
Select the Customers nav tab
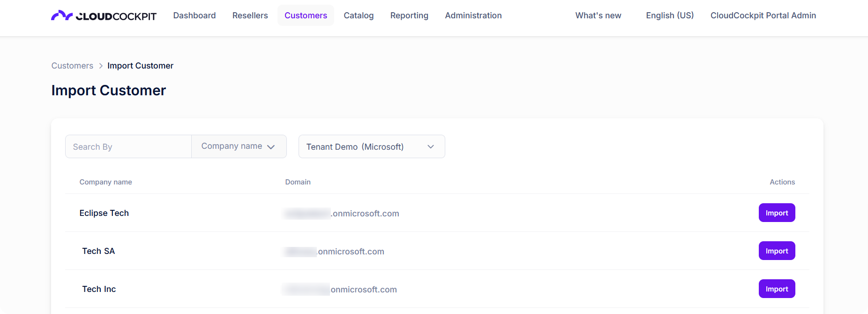306,15
